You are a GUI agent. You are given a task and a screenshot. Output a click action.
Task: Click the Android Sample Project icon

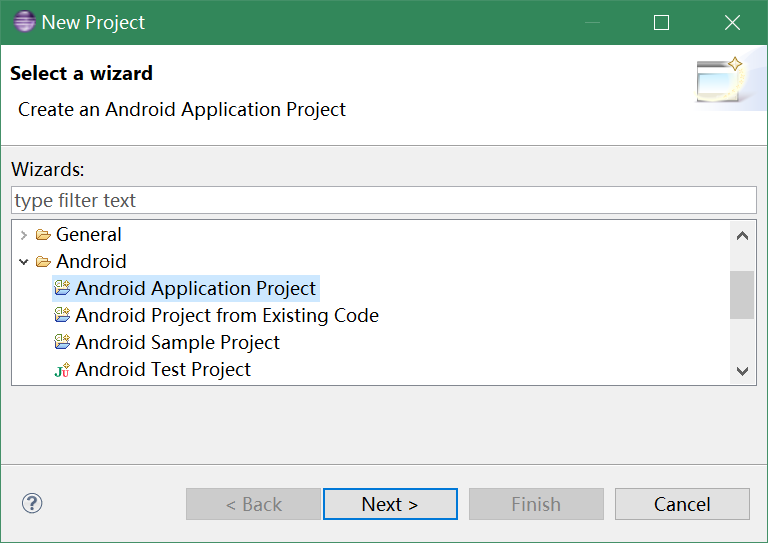(x=62, y=343)
